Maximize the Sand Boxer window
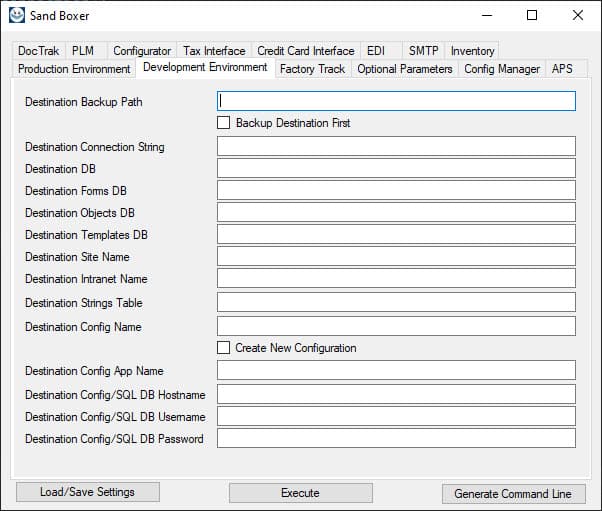Image resolution: width=602 pixels, height=511 pixels. (x=532, y=15)
